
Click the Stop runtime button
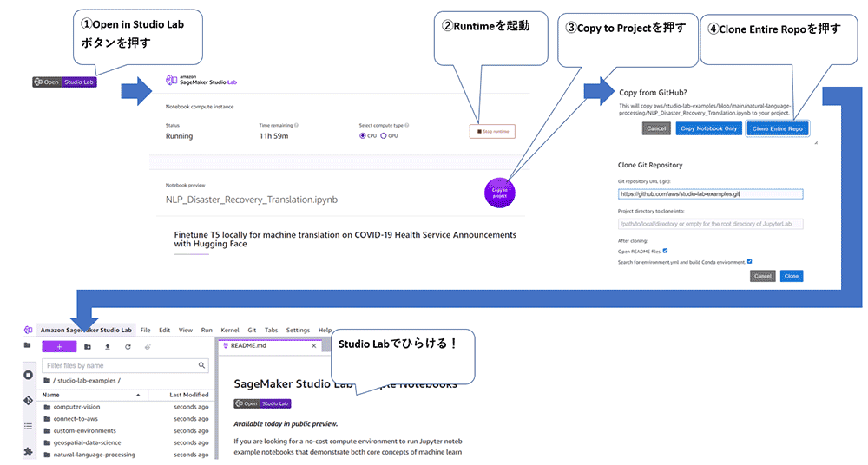click(492, 131)
